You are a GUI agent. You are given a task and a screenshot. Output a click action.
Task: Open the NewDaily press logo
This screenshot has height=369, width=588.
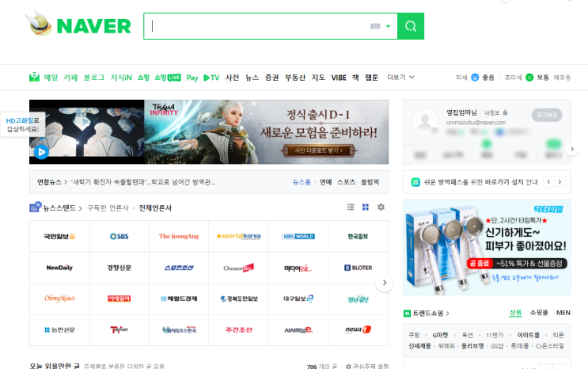[59, 268]
